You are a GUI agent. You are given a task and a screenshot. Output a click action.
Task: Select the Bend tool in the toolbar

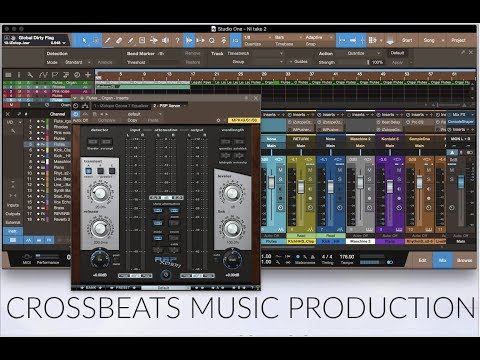(x=154, y=40)
